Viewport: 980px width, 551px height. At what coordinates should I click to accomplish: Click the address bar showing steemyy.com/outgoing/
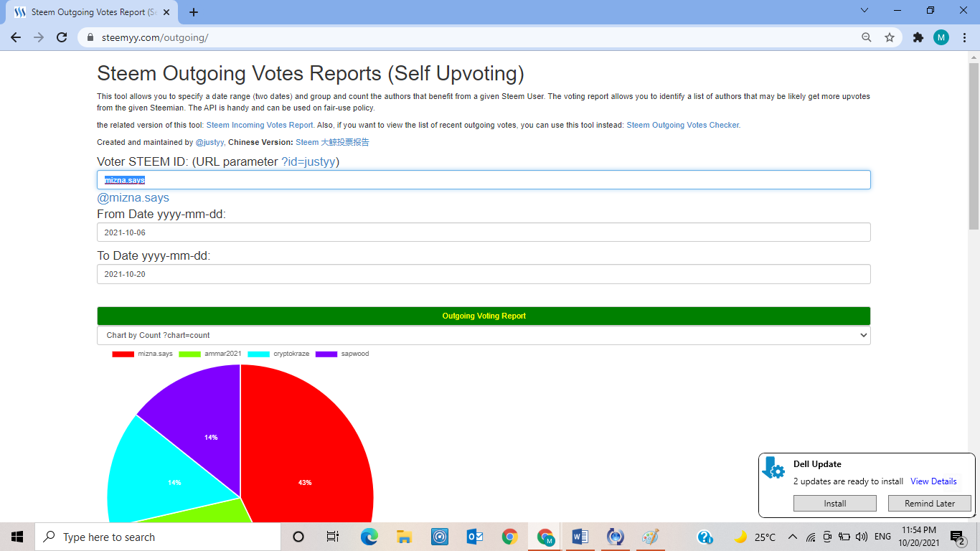tap(466, 37)
